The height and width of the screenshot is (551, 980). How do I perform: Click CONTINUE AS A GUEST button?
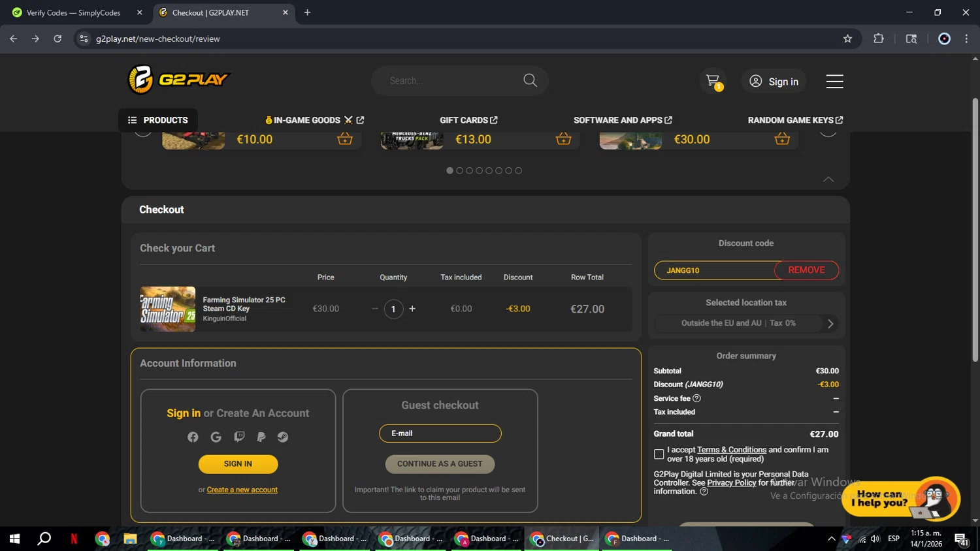pyautogui.click(x=440, y=464)
